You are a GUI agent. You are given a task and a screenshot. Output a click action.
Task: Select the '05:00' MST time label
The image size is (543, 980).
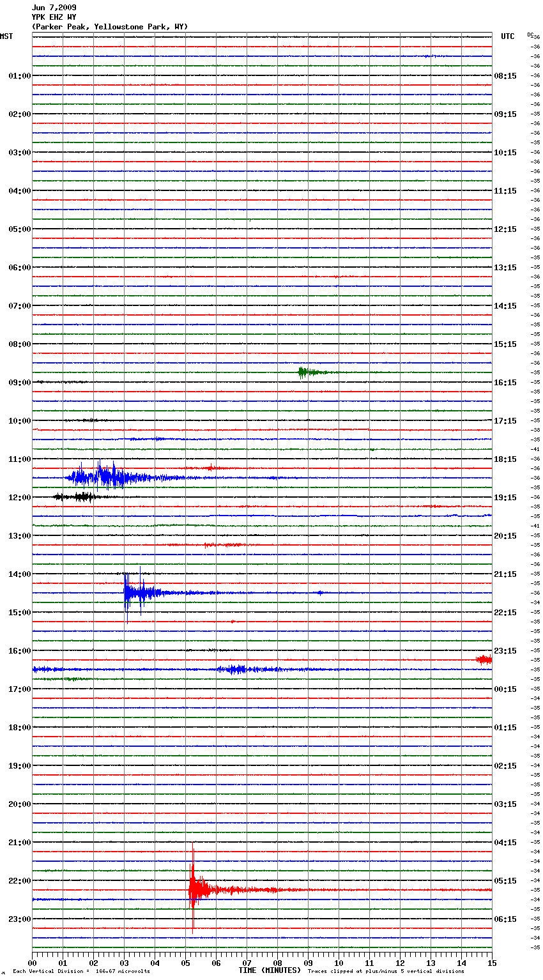(19, 229)
